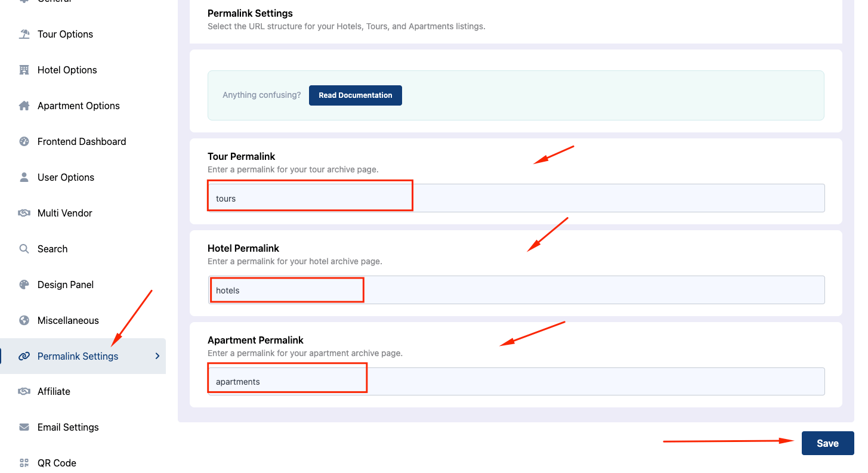Select the Apartment Permalink input box
868x473 pixels.
(516, 381)
